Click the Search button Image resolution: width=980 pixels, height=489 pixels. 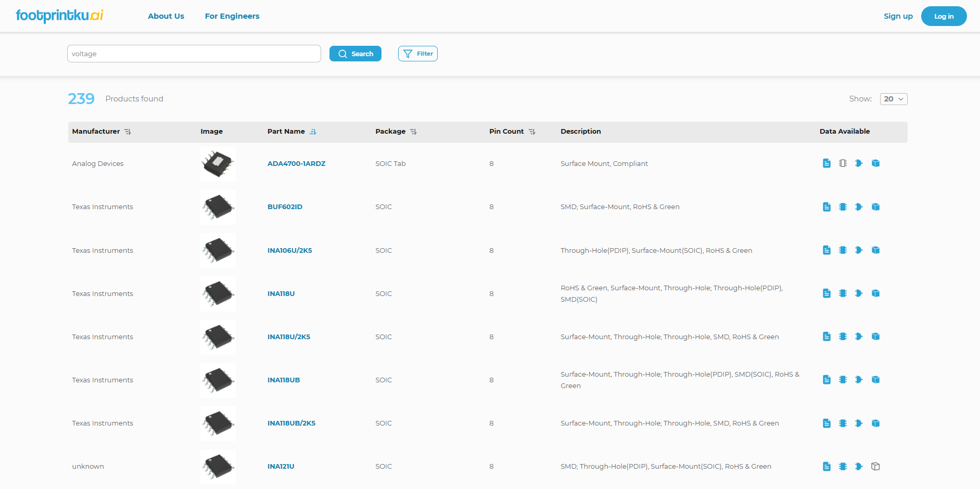coord(355,54)
